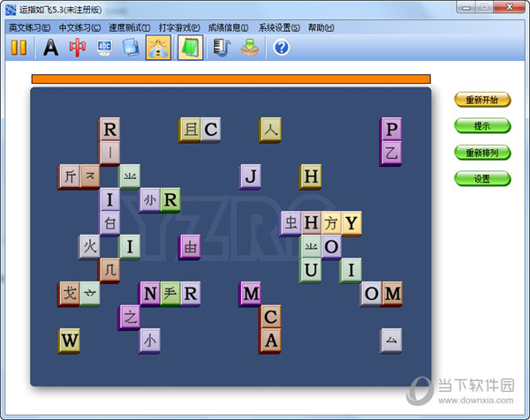Select the 火 tile

(89, 247)
